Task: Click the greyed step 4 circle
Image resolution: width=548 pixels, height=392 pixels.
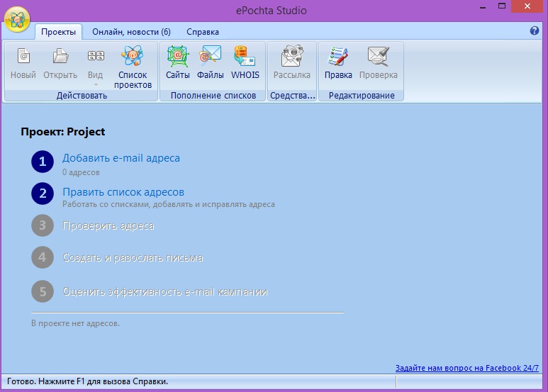Action: [43, 257]
